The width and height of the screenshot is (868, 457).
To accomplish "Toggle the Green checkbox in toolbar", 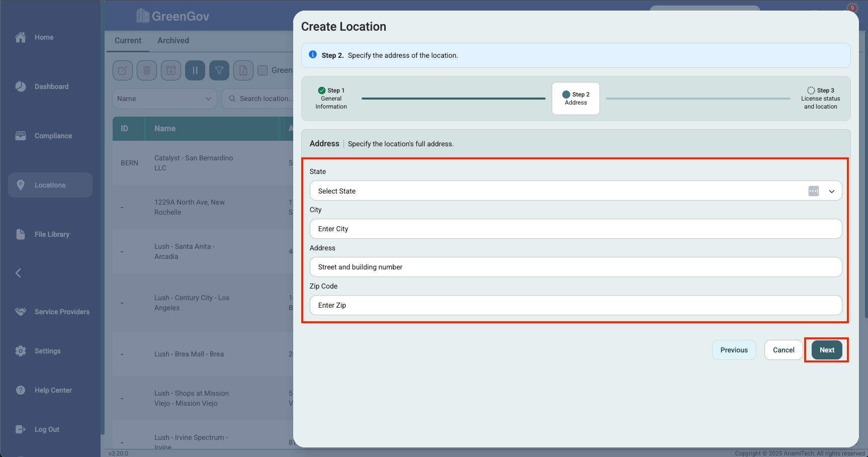I will (263, 70).
